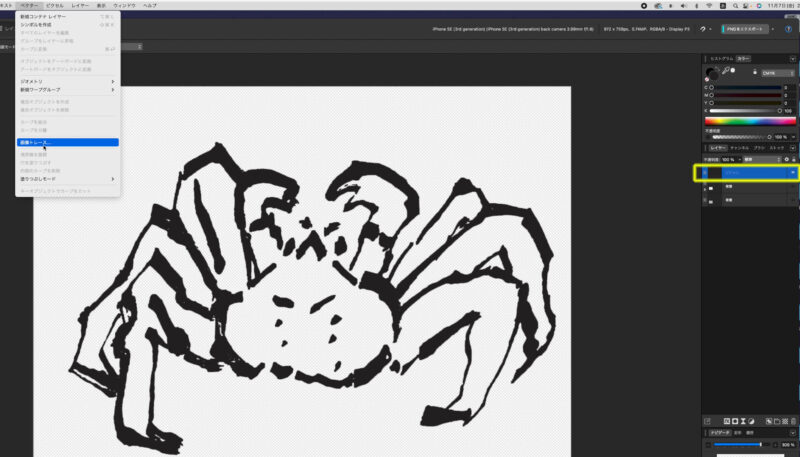Click the color opacity 100 % field
This screenshot has width=800, height=457.
click(781, 137)
